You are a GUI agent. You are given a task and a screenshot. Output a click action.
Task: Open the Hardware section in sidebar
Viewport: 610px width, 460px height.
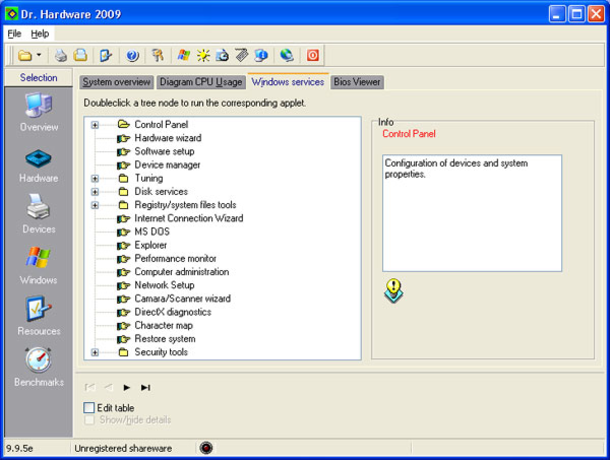[x=38, y=164]
